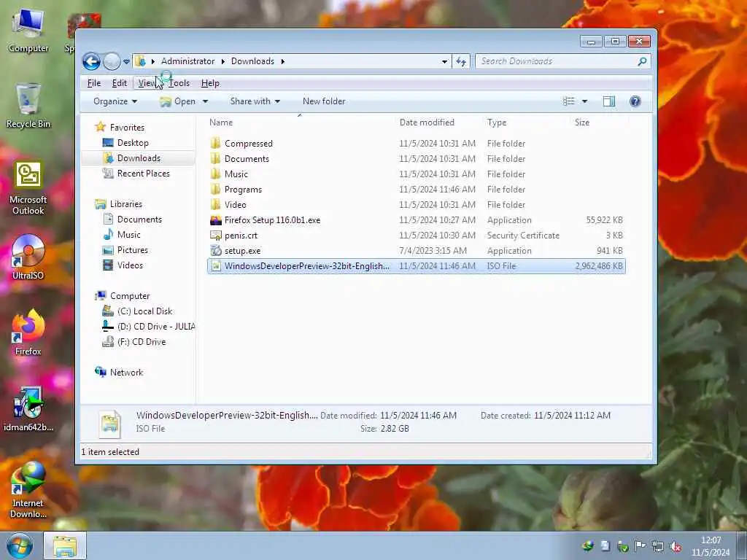
Task: Open the address bar history dropdown arrow
Action: [x=444, y=61]
